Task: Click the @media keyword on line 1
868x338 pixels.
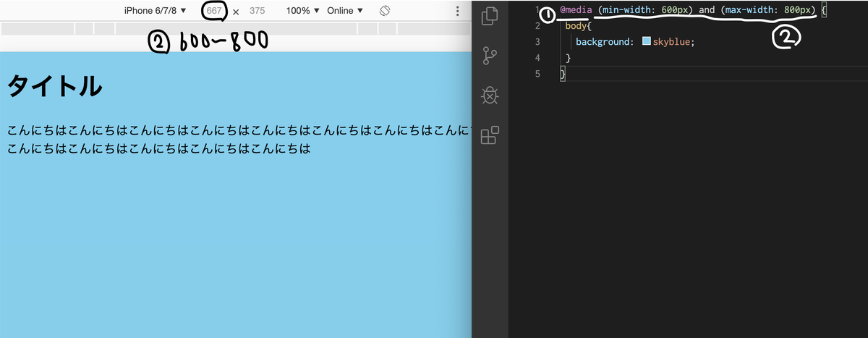Action: click(576, 10)
